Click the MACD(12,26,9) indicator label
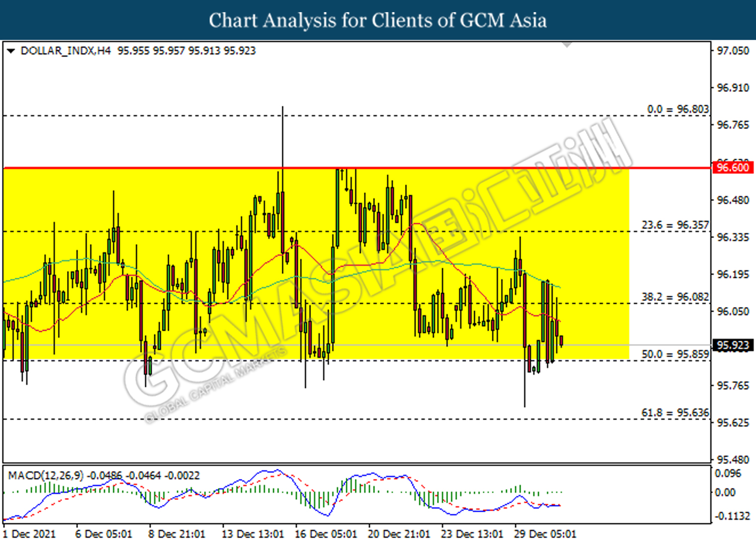Viewport: 756px width, 540px height. 46,475
